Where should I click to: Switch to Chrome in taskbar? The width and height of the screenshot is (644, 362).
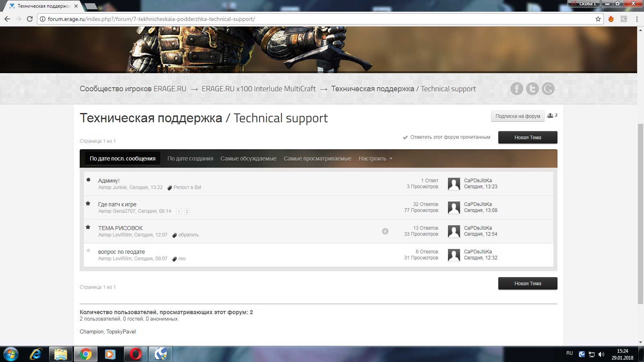(x=85, y=354)
